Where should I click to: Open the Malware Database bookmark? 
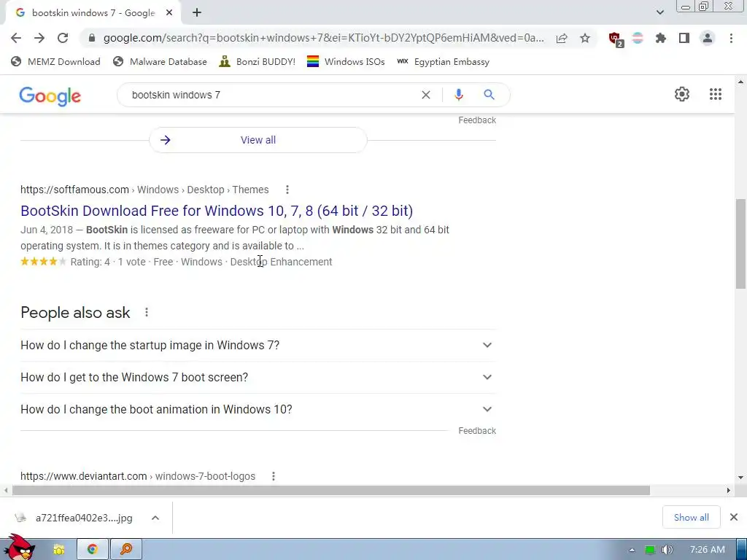160,62
